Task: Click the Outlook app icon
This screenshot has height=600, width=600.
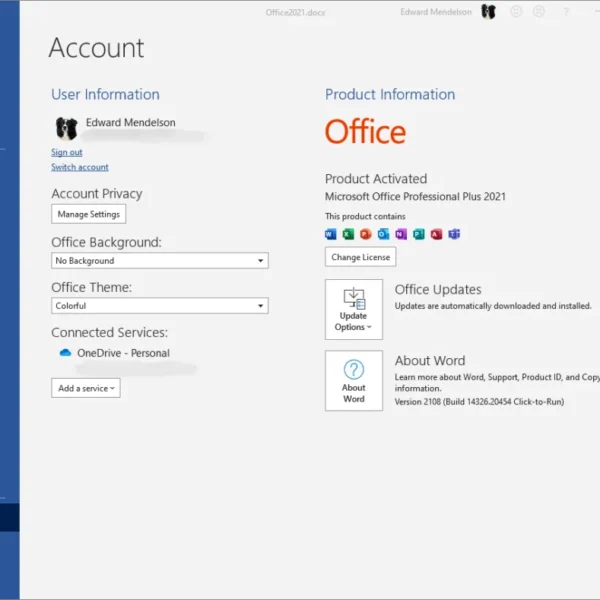Action: click(383, 234)
